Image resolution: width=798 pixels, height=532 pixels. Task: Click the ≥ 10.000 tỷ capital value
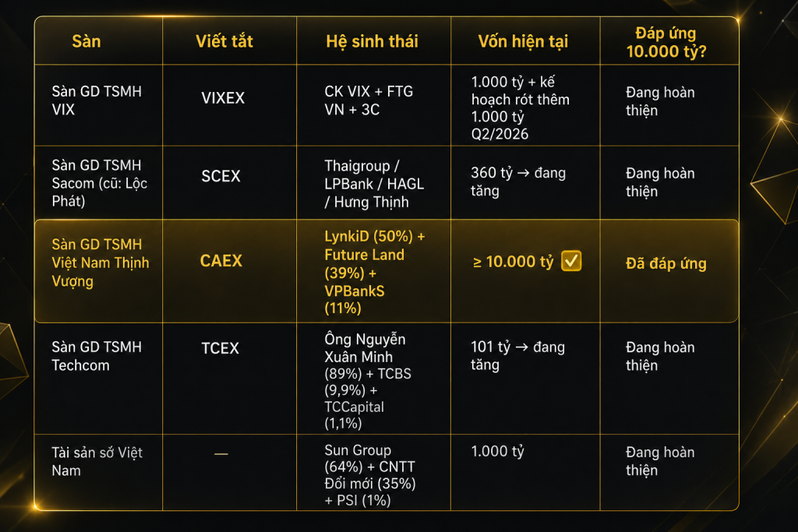[x=513, y=262]
